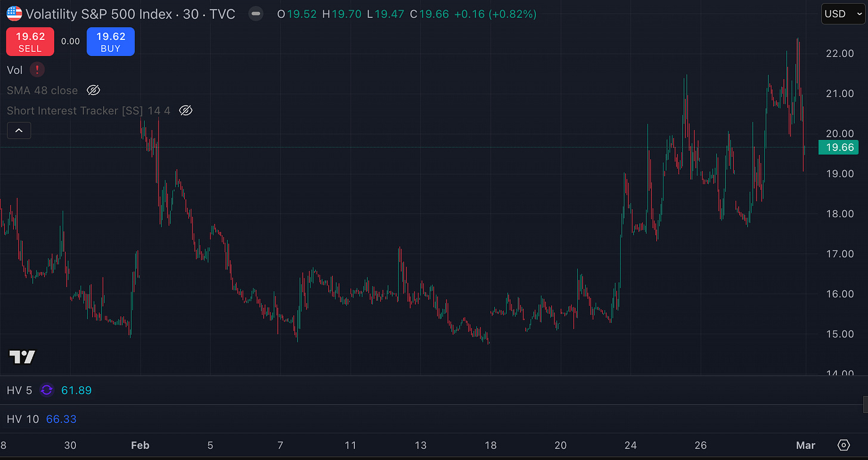
Task: Click the +0.16 (+0.82%) change value
Action: pyautogui.click(x=495, y=14)
